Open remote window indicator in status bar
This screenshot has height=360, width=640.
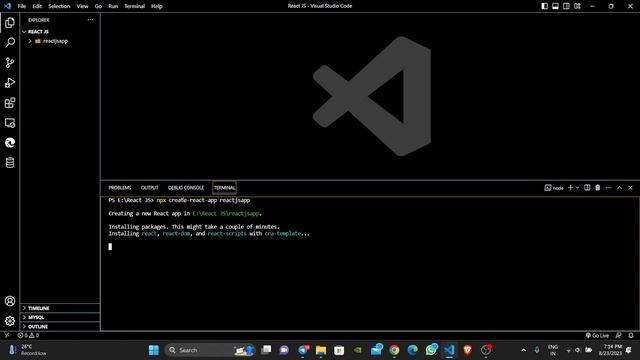[x=7, y=335]
